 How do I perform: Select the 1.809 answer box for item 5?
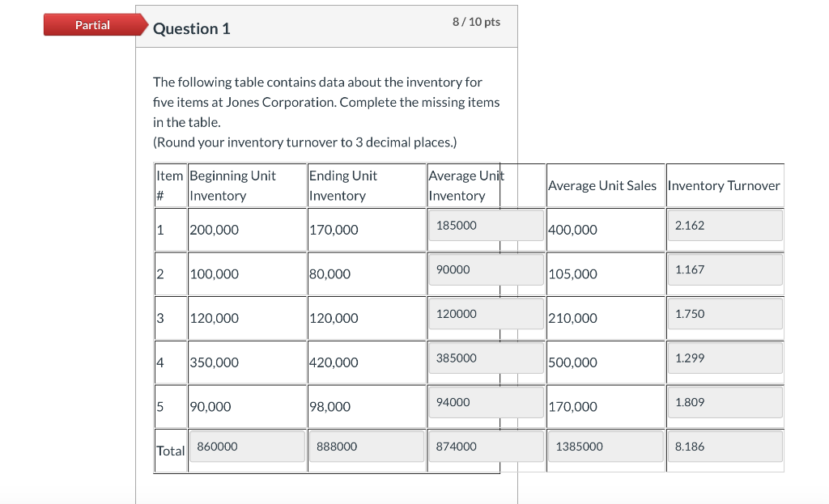(724, 402)
